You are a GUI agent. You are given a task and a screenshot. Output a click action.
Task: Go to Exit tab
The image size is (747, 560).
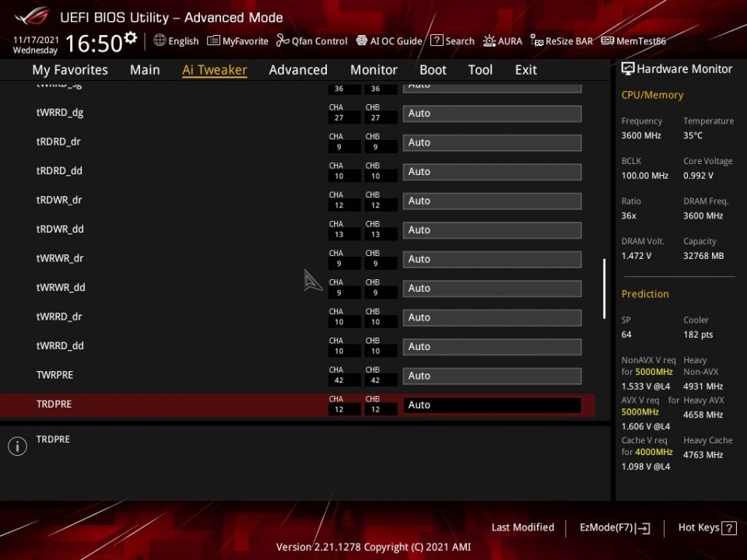point(526,70)
